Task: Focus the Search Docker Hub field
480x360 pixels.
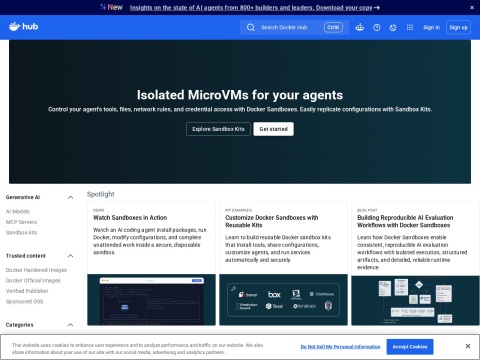Action: pyautogui.click(x=294, y=27)
